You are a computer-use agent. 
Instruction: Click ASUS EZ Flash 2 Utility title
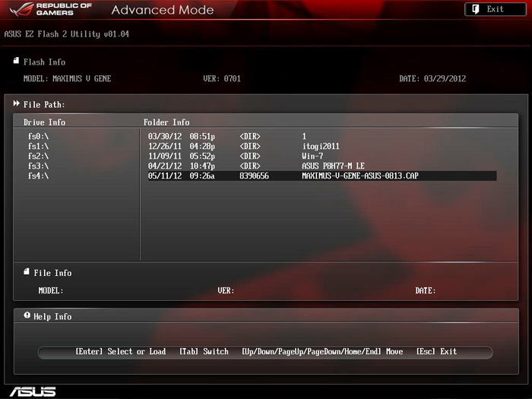tap(67, 34)
